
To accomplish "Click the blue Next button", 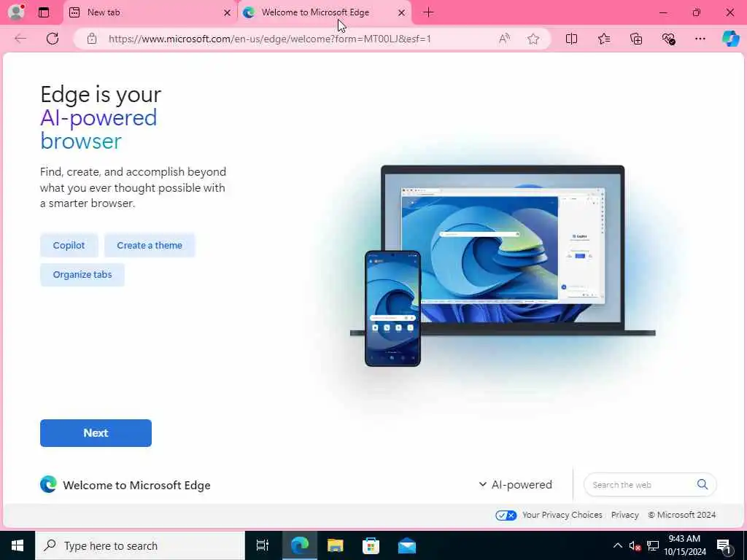I will pyautogui.click(x=96, y=433).
